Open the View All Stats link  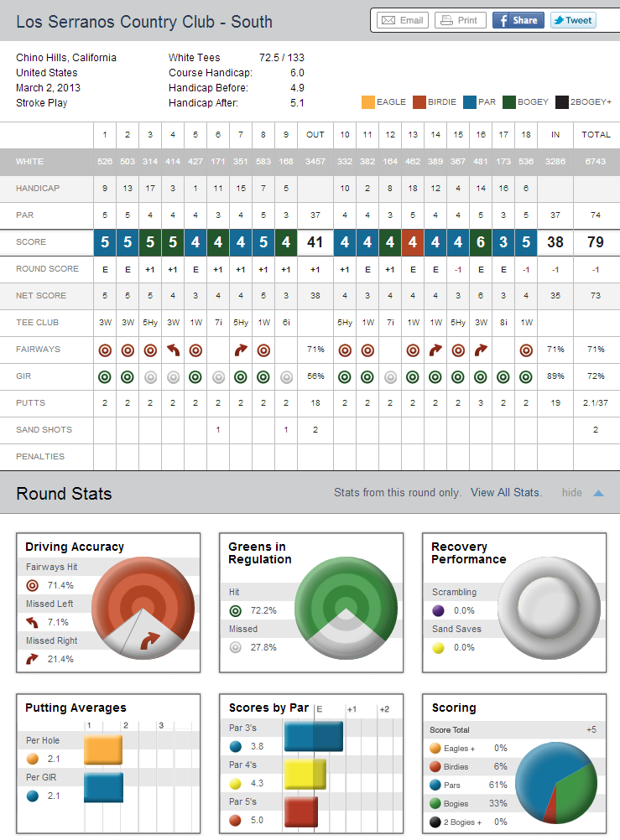click(x=506, y=492)
